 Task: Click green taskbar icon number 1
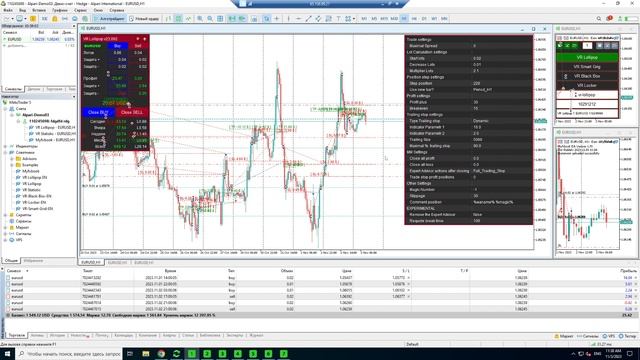[191, 353]
